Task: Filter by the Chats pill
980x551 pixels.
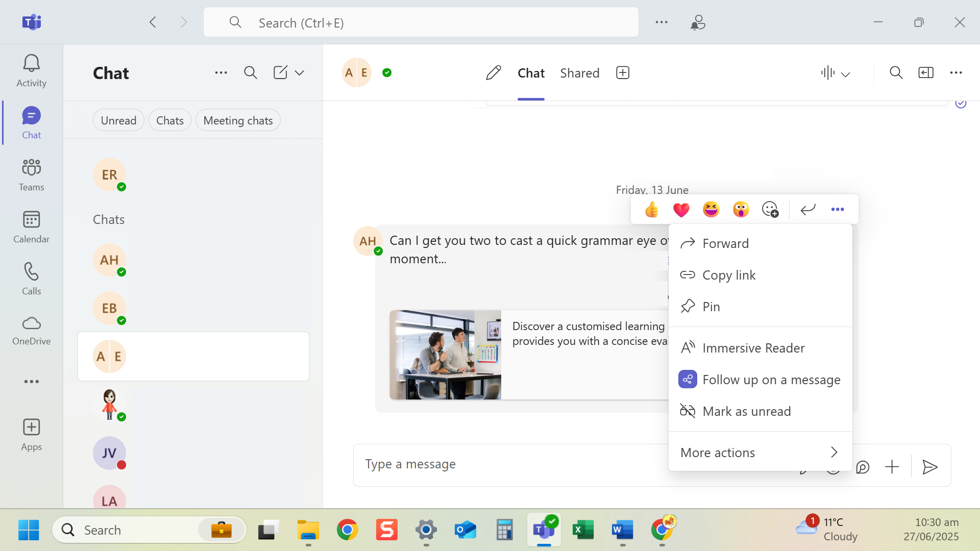Action: pyautogui.click(x=170, y=120)
